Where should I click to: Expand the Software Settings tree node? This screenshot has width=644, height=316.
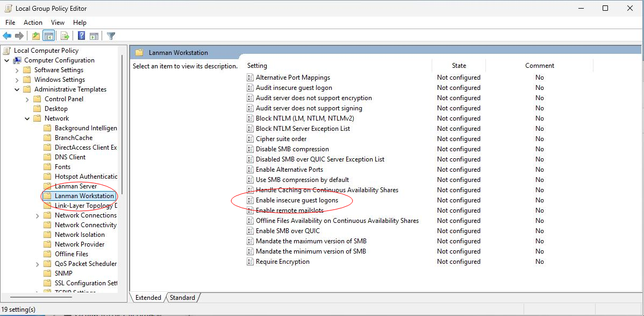(x=17, y=70)
